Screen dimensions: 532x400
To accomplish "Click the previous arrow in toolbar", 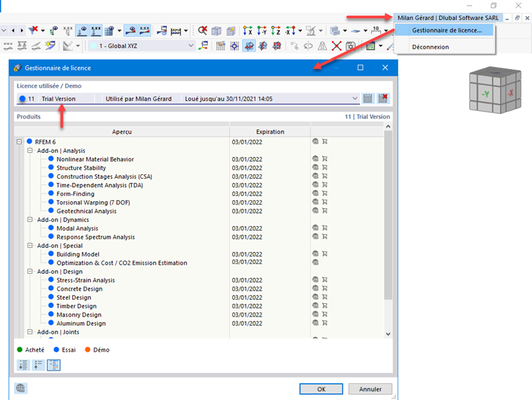I will (x=13, y=31).
